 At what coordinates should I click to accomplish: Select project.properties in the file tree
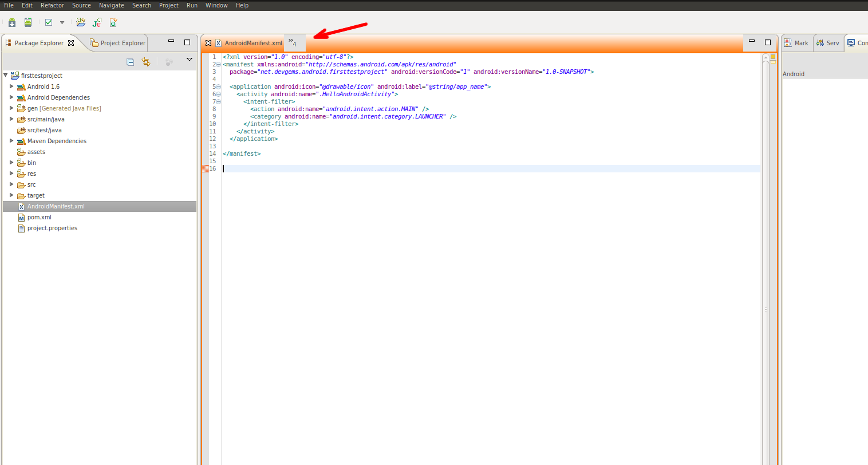52,228
